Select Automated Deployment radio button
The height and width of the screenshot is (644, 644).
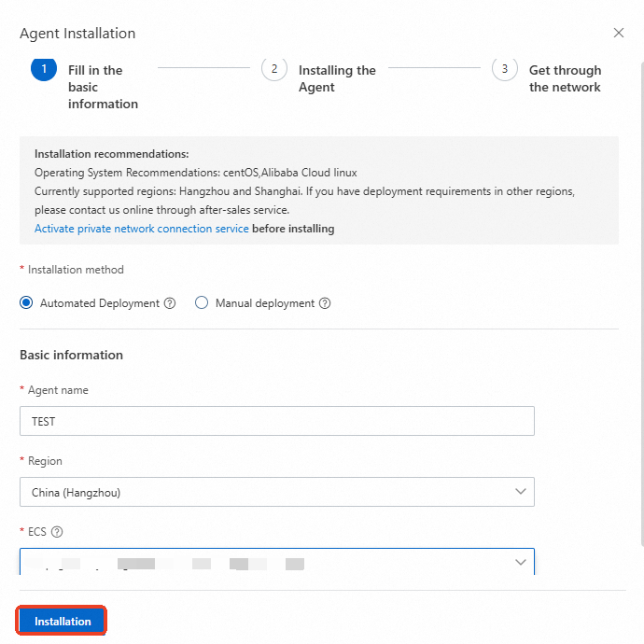pyautogui.click(x=26, y=303)
